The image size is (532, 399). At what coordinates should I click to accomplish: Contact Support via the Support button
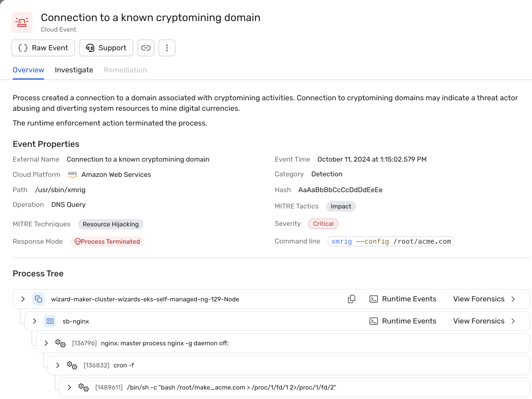click(x=106, y=48)
